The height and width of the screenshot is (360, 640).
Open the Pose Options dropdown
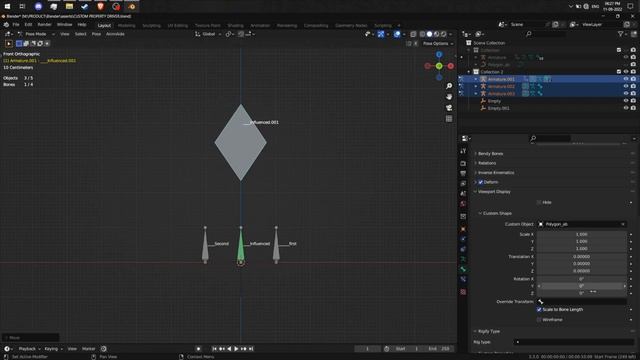point(438,44)
